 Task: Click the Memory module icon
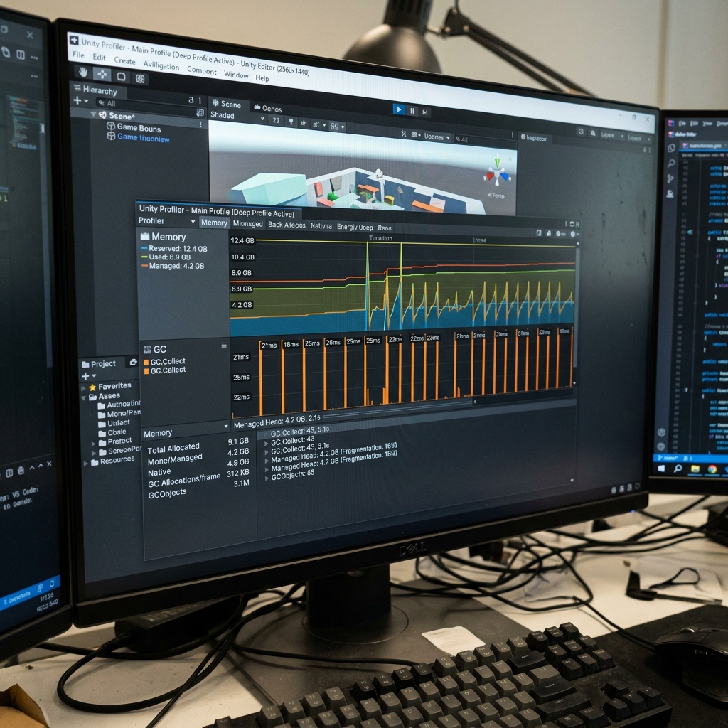(145, 236)
